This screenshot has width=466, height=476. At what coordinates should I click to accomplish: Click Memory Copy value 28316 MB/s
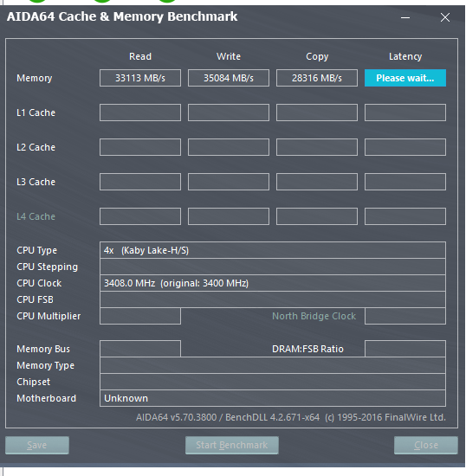(317, 78)
